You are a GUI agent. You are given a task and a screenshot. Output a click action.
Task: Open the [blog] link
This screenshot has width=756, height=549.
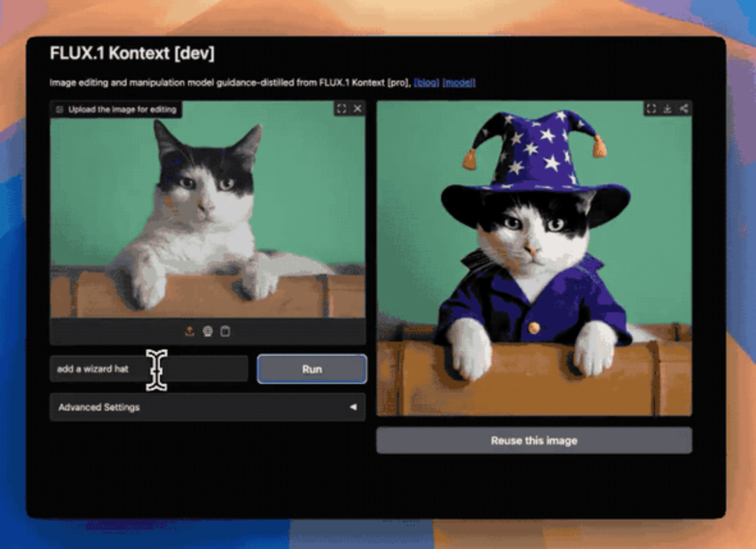pos(427,83)
